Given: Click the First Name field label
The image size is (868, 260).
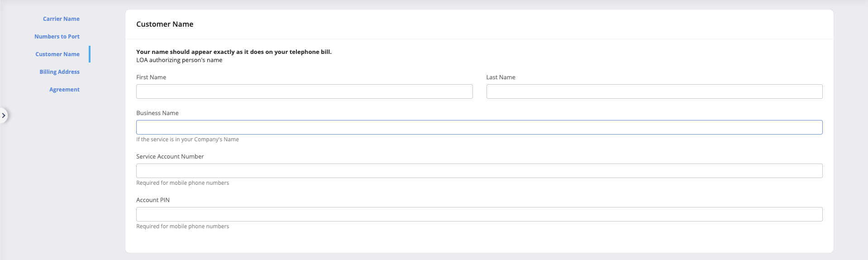Looking at the screenshot, I should [x=151, y=77].
